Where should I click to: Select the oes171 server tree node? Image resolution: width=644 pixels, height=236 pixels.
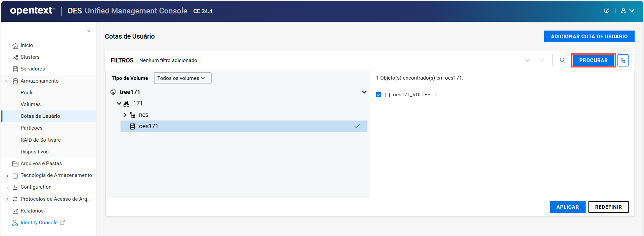click(x=148, y=126)
